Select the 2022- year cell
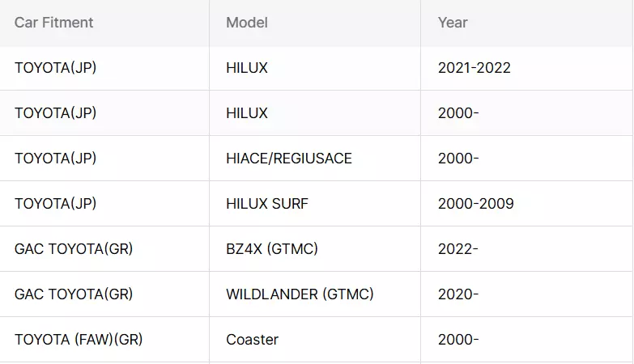 [x=526, y=249]
